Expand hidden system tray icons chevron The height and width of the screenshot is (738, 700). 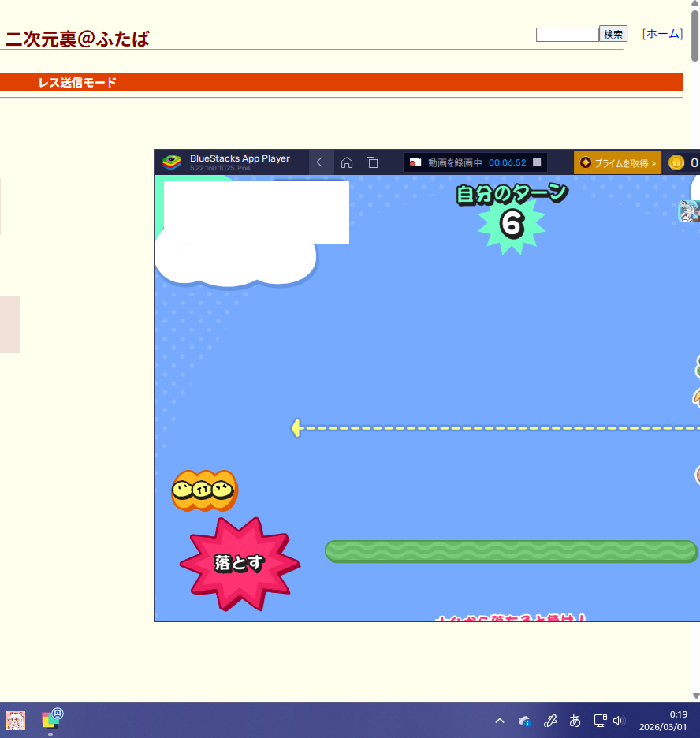tap(500, 721)
